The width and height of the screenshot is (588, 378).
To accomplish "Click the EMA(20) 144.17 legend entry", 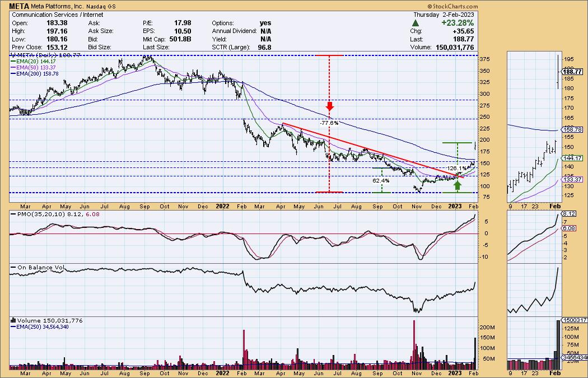I will tap(36, 61).
